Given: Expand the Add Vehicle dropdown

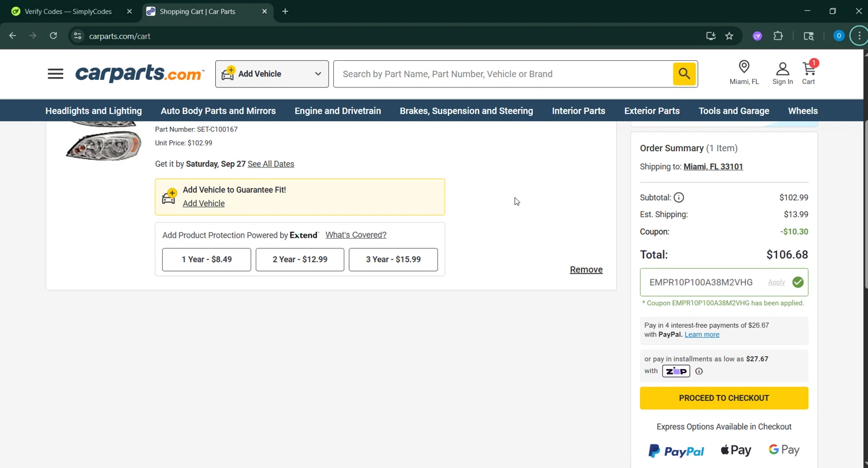Looking at the screenshot, I should [x=272, y=74].
